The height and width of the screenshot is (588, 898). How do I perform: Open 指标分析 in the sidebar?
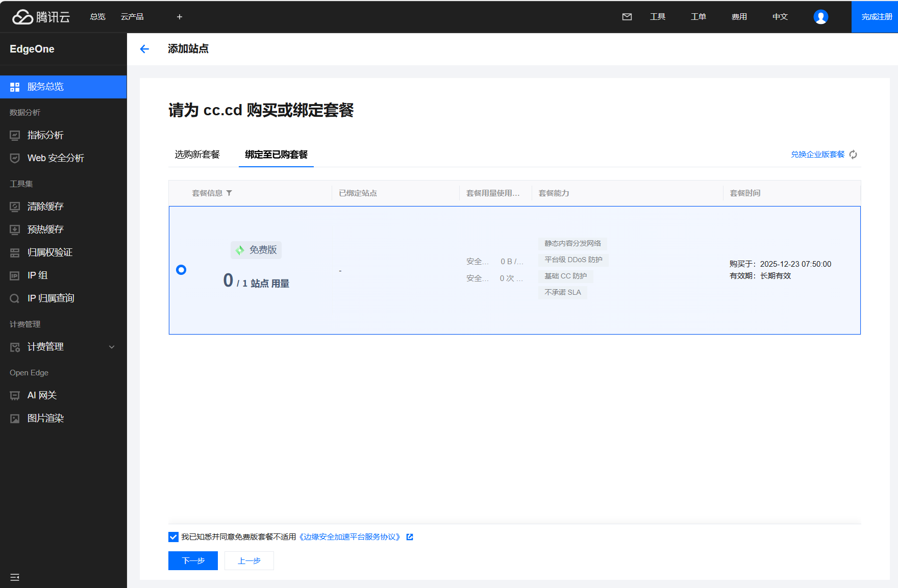(45, 135)
